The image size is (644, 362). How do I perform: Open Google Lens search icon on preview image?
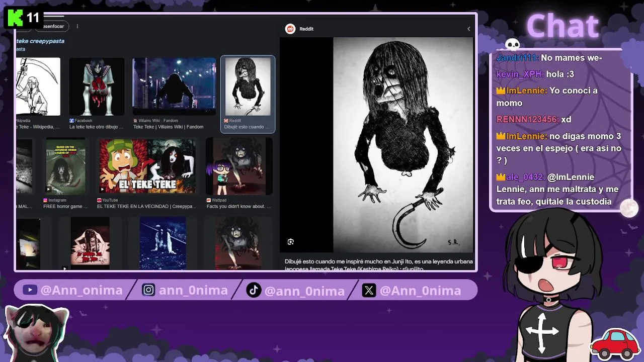pos(290,242)
